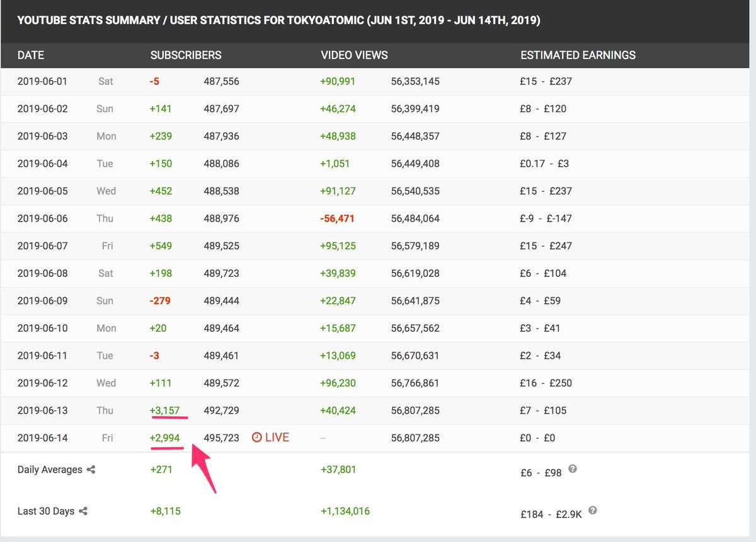Click earnings £15 - £247
The height and width of the screenshot is (542, 756).
tap(546, 246)
